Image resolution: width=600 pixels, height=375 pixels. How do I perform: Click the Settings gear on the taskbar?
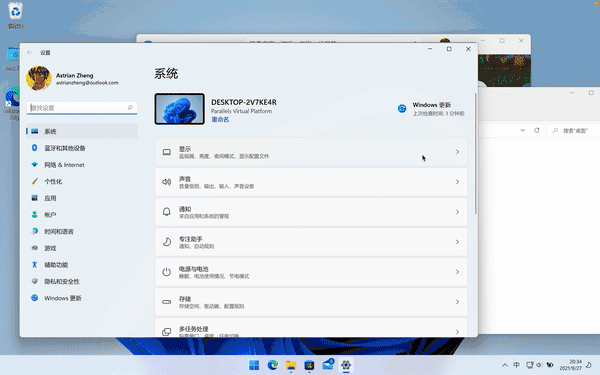tap(346, 365)
